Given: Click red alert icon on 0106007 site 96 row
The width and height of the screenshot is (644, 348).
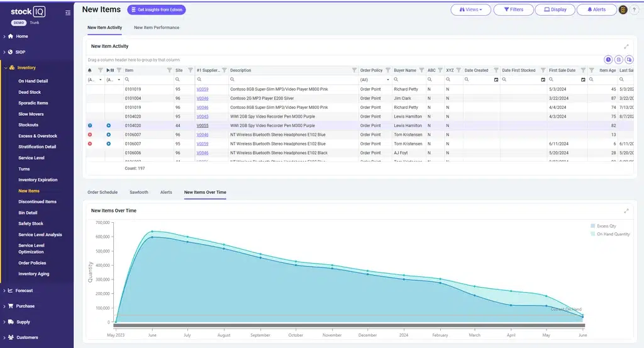Looking at the screenshot, I should (90, 134).
